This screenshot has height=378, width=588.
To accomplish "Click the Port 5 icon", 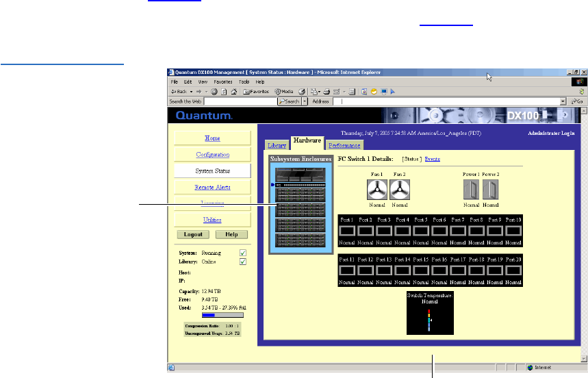I will pos(421,231).
